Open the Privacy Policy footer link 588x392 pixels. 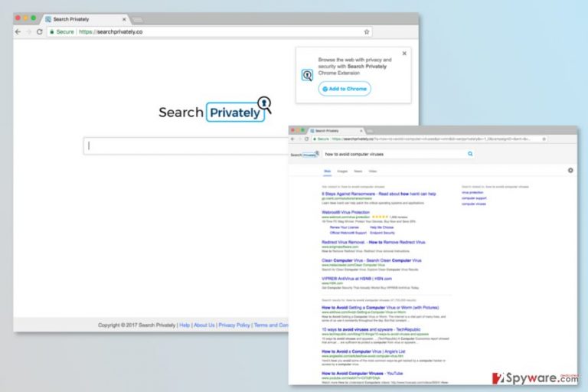234,325
